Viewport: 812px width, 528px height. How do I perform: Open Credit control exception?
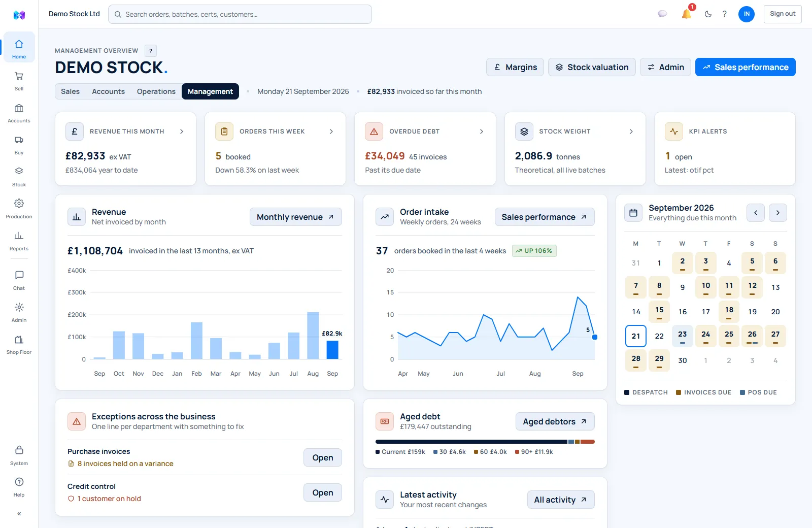pos(323,492)
